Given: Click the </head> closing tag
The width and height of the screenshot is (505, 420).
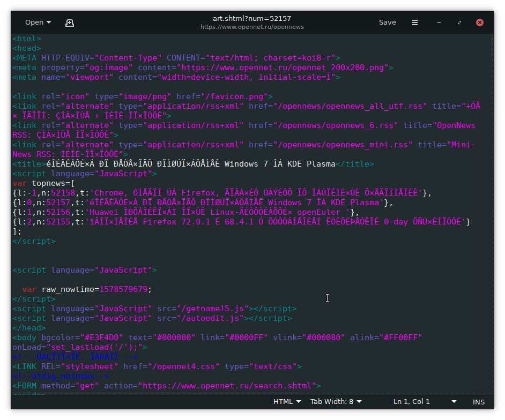Looking at the screenshot, I should pyautogui.click(x=29, y=328).
